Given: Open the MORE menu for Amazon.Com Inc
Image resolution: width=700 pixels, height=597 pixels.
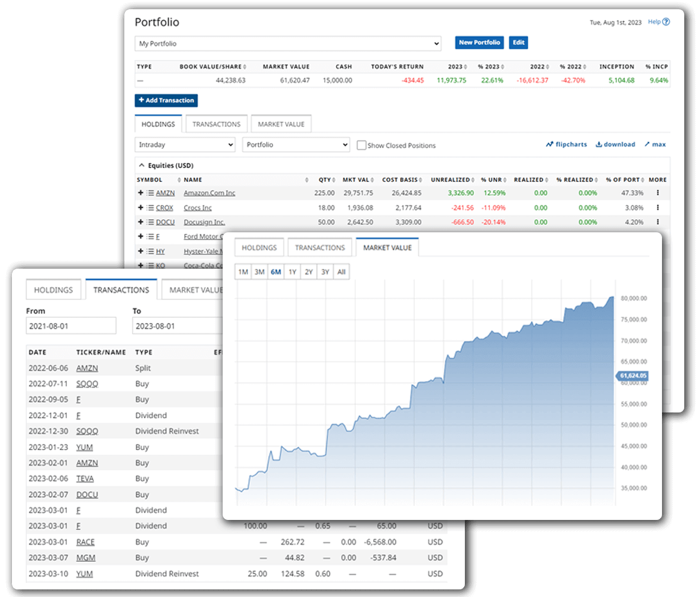Looking at the screenshot, I should pos(658,193).
